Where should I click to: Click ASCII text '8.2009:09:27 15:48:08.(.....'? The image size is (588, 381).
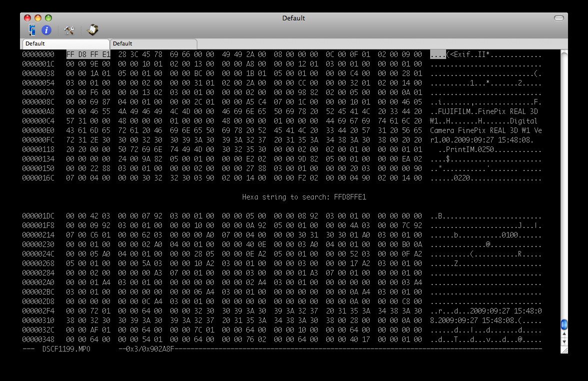486,321
